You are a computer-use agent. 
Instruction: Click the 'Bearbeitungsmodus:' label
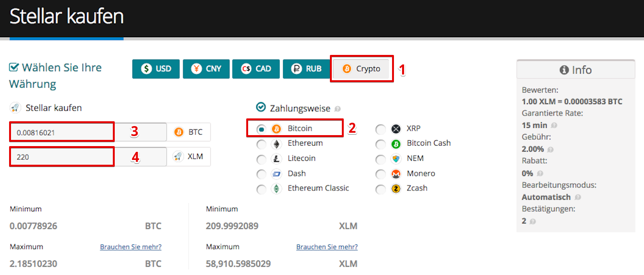point(559,185)
